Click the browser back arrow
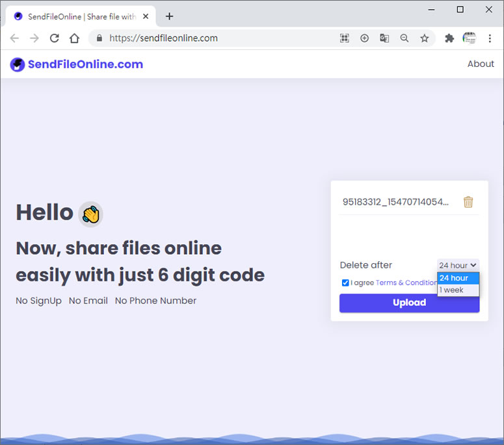Image resolution: width=504 pixels, height=445 pixels. pyautogui.click(x=14, y=38)
